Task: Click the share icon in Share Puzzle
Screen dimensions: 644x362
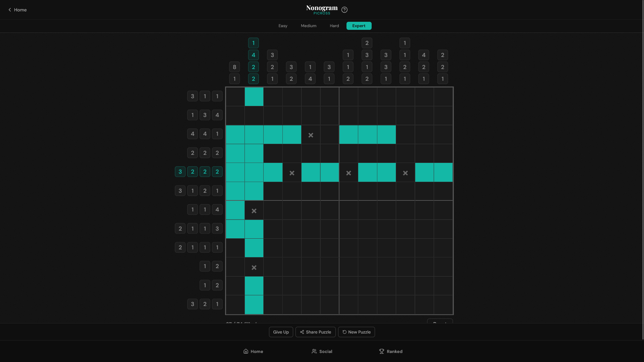Action: [302, 332]
